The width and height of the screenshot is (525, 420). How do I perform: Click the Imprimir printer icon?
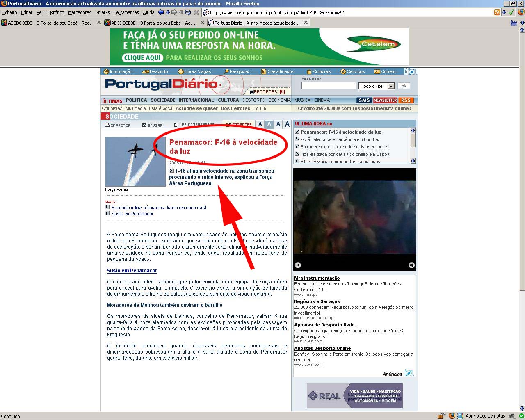107,125
